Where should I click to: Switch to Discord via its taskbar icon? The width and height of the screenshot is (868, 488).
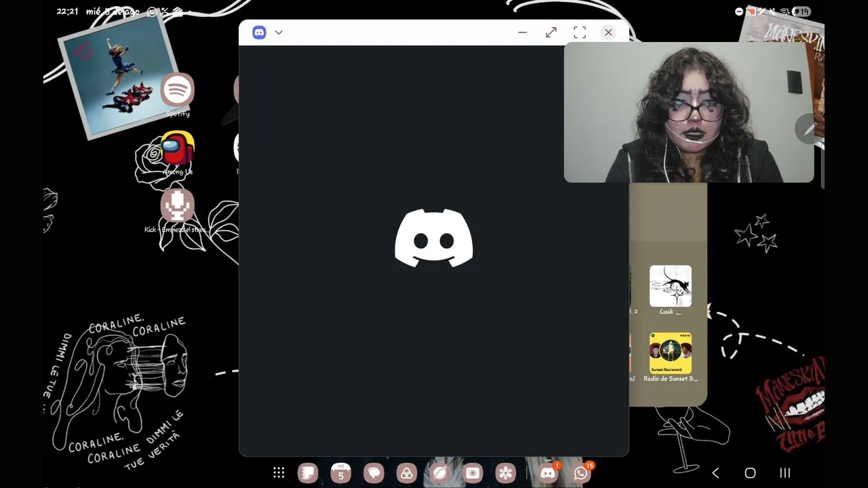point(548,473)
